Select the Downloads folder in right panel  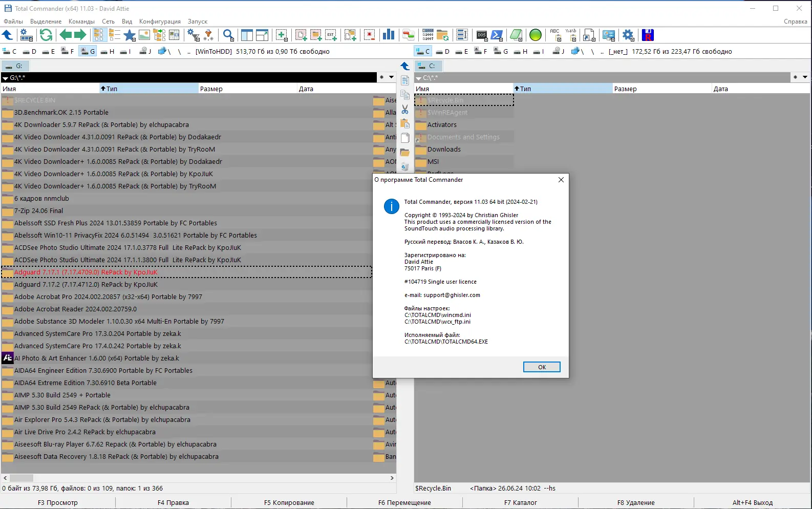pos(464,150)
